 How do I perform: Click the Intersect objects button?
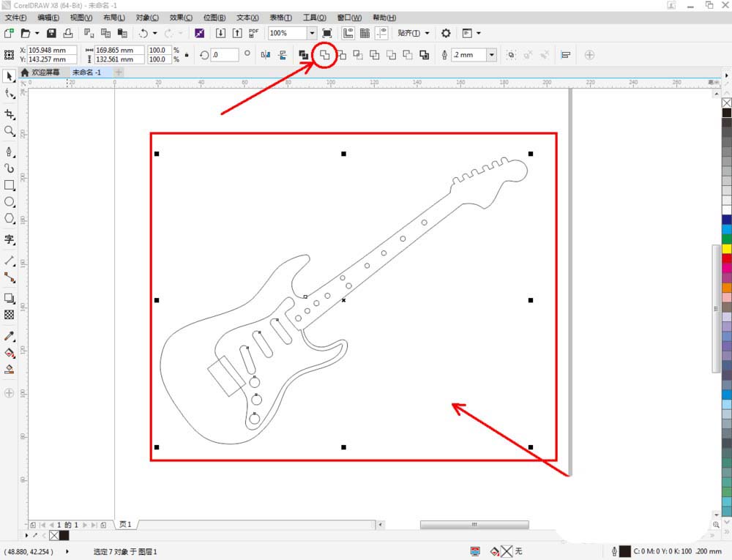tap(358, 55)
